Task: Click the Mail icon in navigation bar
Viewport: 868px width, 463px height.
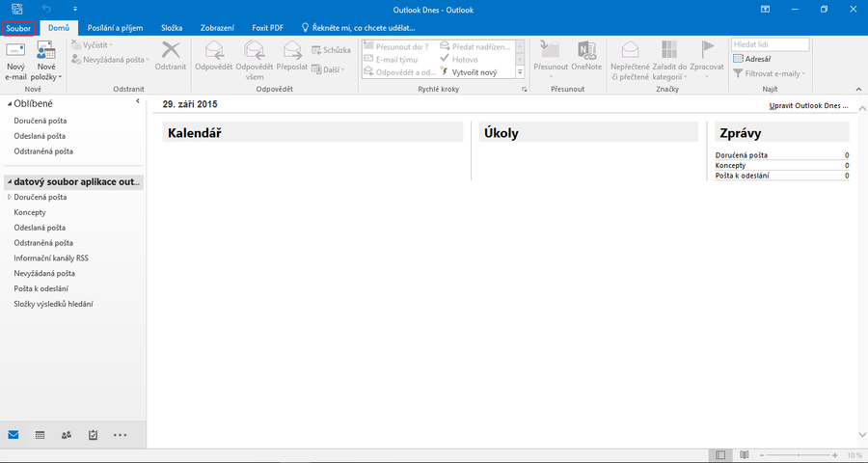Action: (14, 435)
